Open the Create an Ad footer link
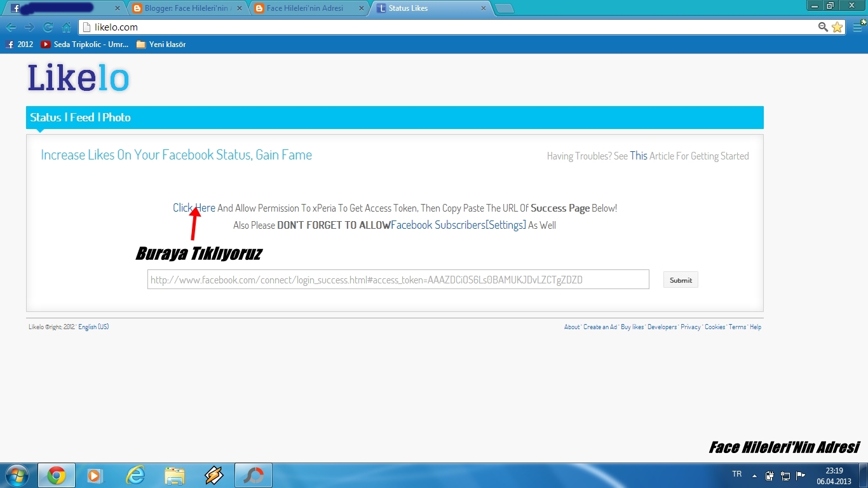868x488 pixels. coord(600,327)
